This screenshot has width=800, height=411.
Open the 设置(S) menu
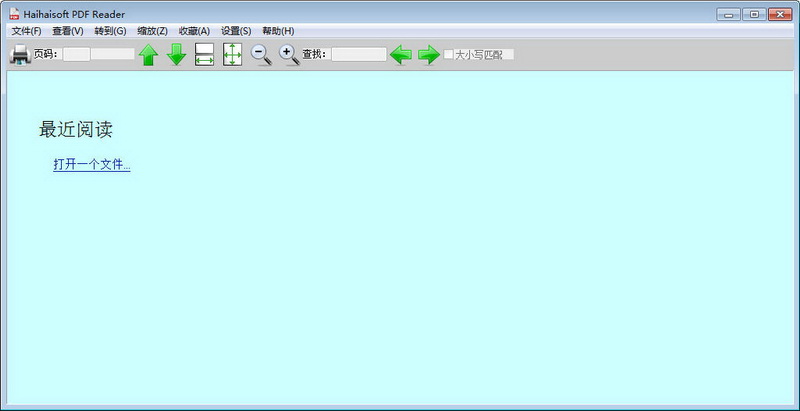pyautogui.click(x=236, y=31)
